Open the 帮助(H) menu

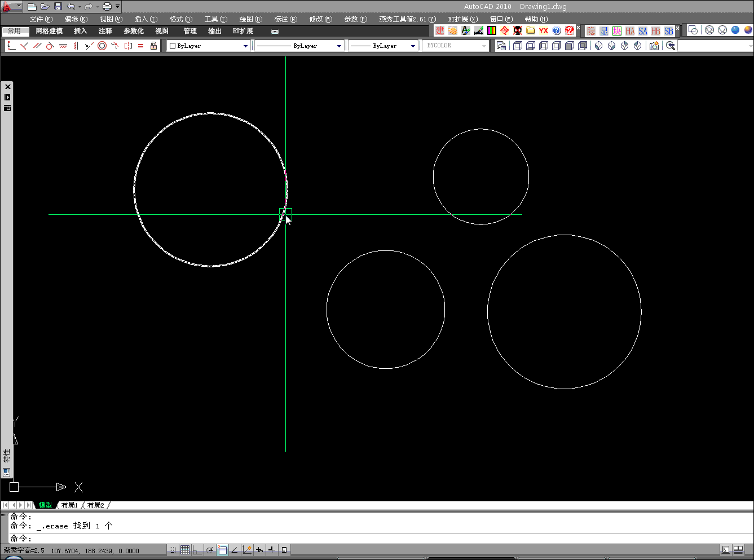pyautogui.click(x=536, y=19)
